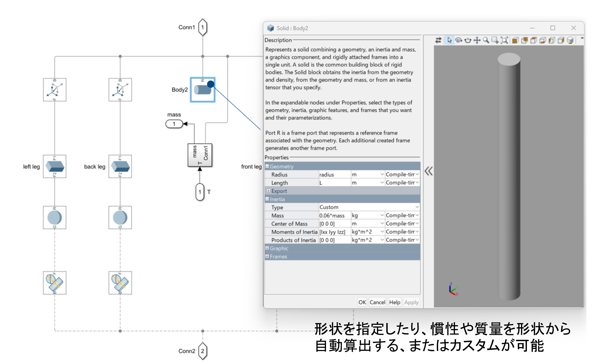592x364 pixels.
Task: Click the Top view cube icon
Action: 533,40
